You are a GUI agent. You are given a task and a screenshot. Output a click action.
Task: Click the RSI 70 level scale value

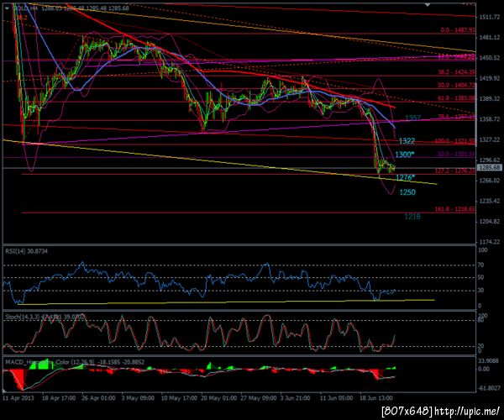tap(481, 265)
